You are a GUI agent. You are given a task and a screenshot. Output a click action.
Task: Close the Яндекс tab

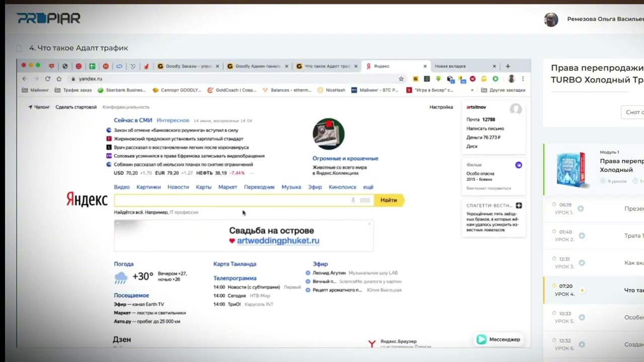(x=425, y=66)
